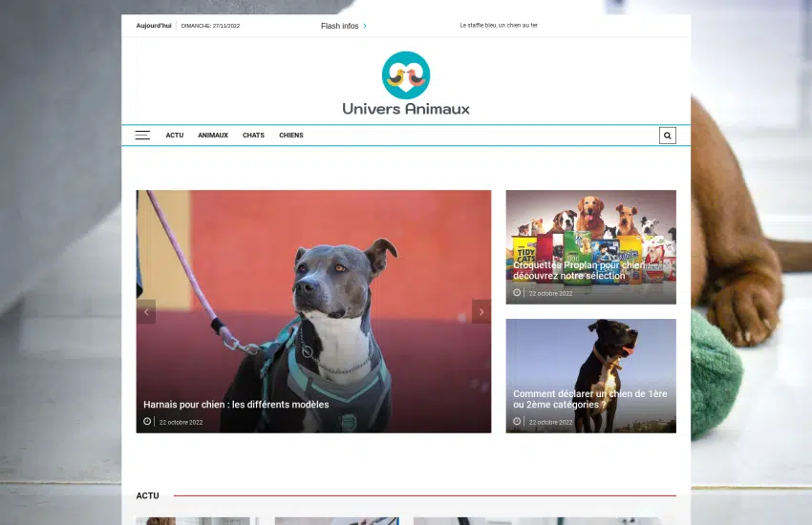The height and width of the screenshot is (525, 812).
Task: Click the Le staffie bleu ticker headline
Action: pyautogui.click(x=499, y=26)
